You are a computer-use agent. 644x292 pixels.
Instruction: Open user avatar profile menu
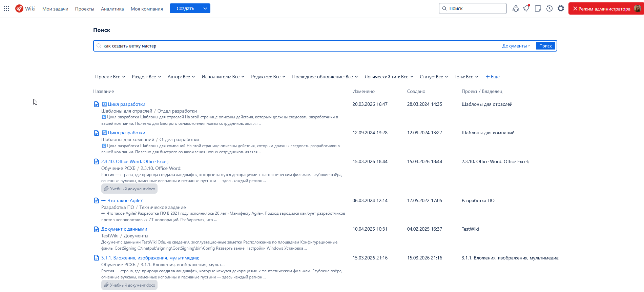(x=637, y=8)
